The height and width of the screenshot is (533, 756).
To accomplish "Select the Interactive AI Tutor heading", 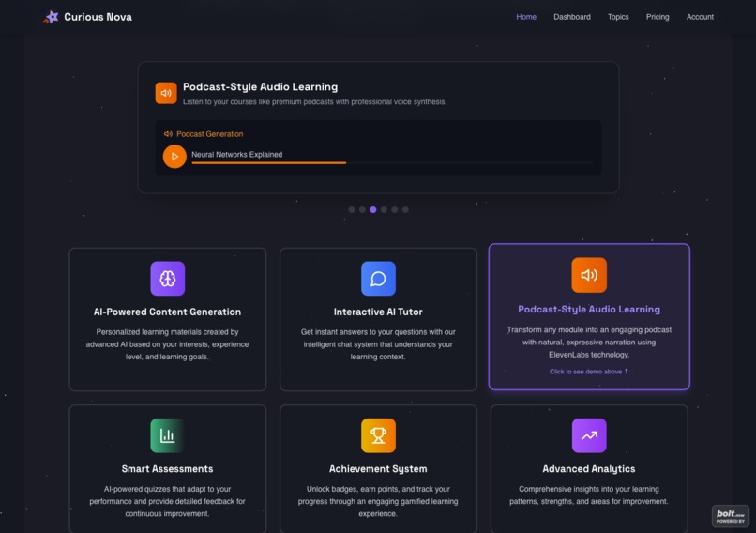I will coord(378,312).
